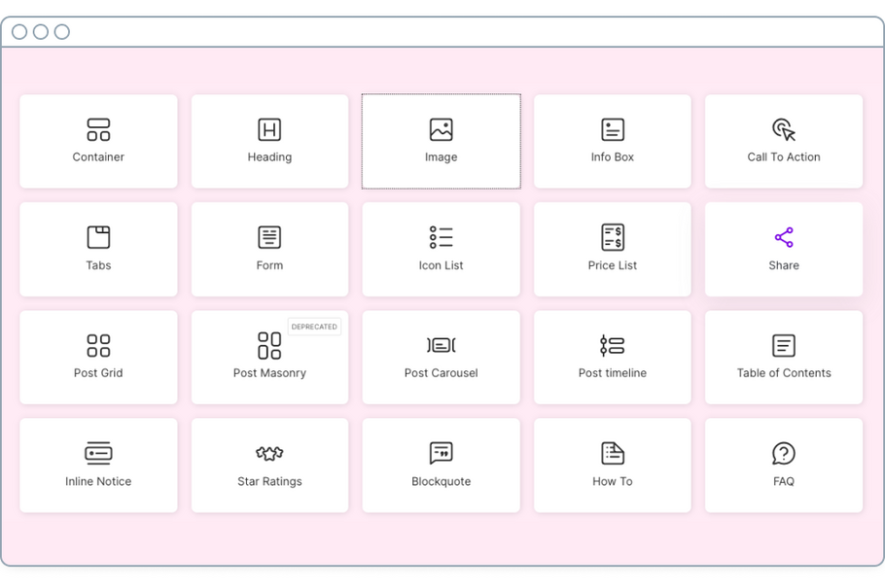The image size is (885, 588).
Task: Choose the Post timeline block
Action: (612, 357)
